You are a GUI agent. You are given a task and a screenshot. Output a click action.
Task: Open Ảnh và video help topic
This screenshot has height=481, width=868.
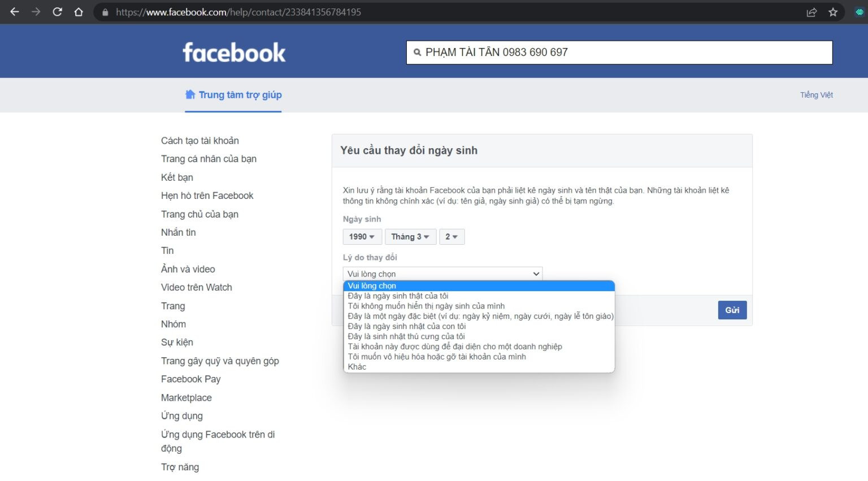point(188,269)
